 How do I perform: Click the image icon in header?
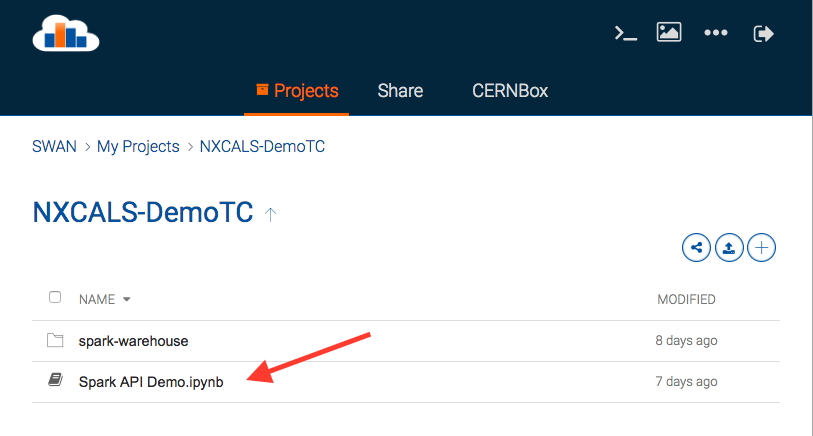669,32
